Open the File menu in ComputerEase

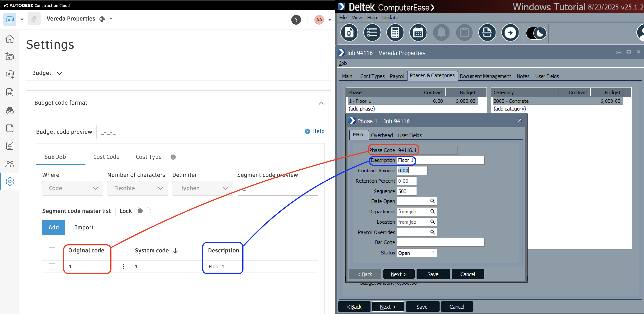pos(343,18)
